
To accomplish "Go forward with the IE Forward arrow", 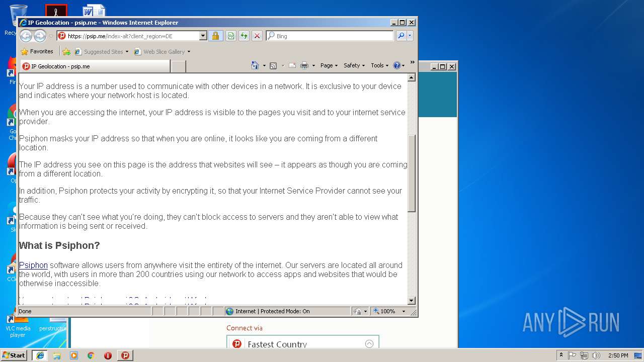I will coord(40,36).
